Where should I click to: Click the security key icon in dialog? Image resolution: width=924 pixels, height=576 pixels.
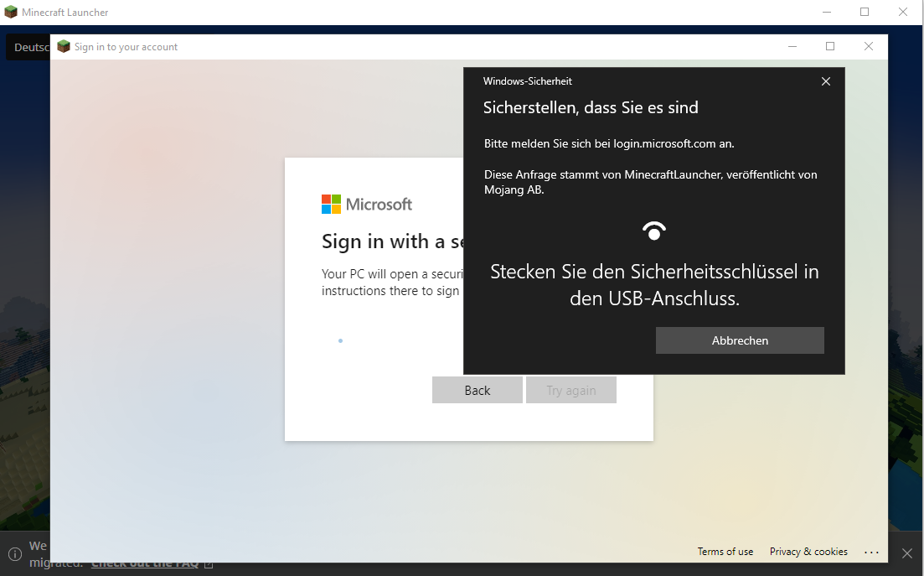coord(654,231)
